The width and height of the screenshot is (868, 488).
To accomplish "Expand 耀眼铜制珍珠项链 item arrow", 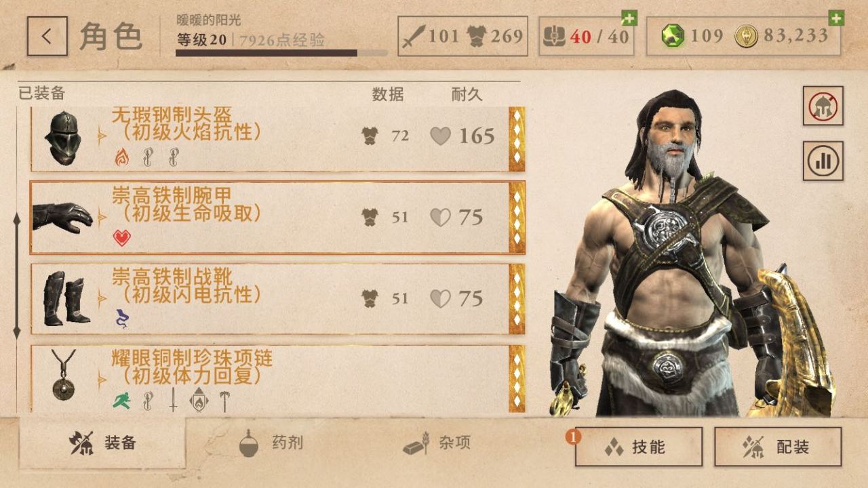I will 102,379.
